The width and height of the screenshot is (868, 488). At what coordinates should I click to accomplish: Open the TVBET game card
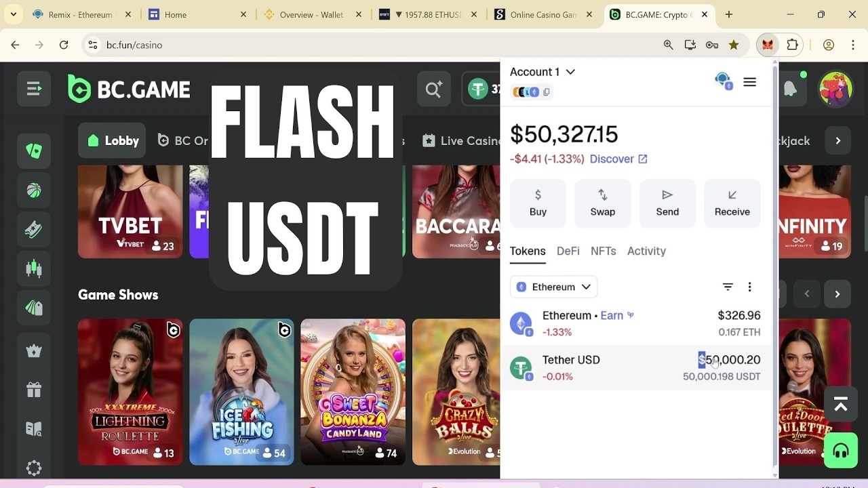pyautogui.click(x=130, y=211)
